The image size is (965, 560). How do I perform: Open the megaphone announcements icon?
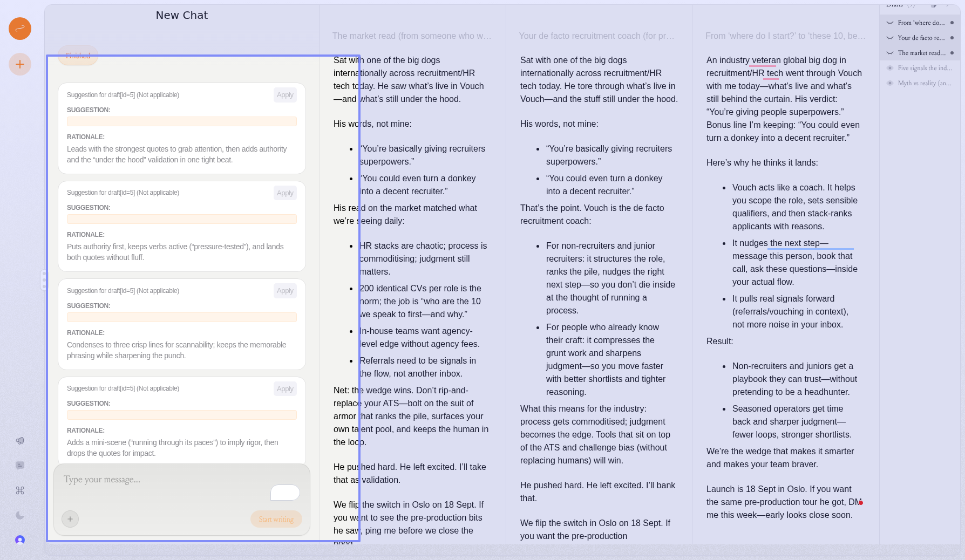coord(20,441)
